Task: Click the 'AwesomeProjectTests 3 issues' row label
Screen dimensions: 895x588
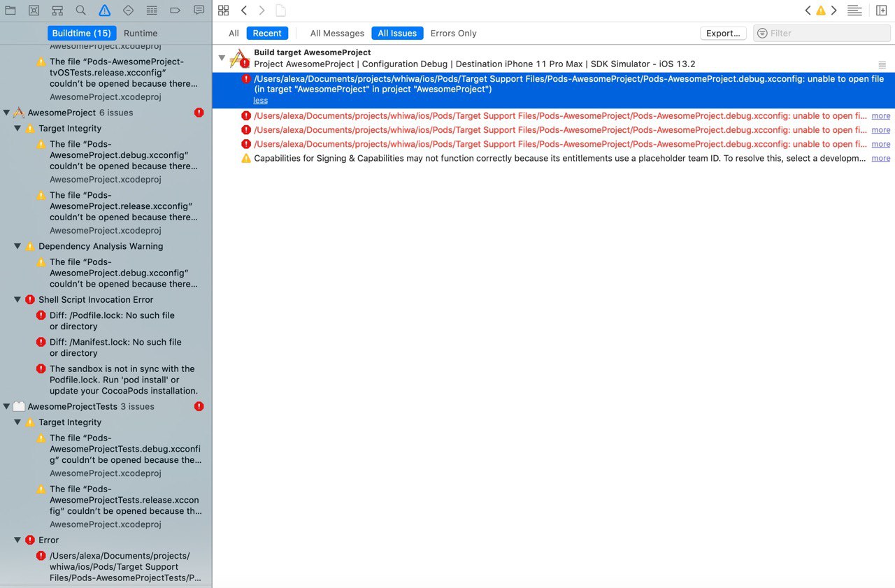Action: click(91, 406)
